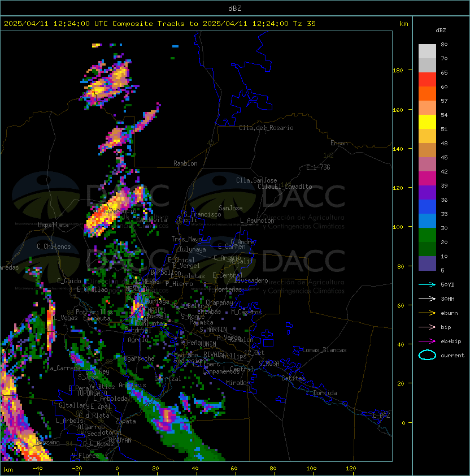
Task: Click the La_Carrera place label
Action: pos(63,368)
